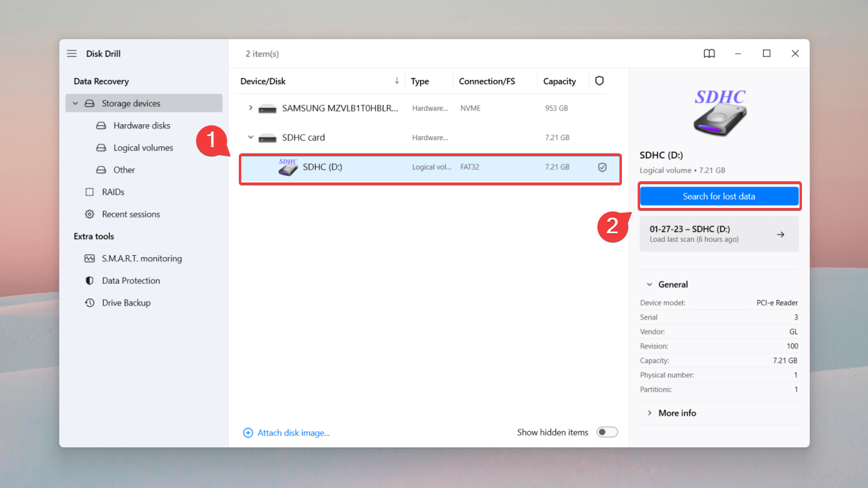This screenshot has height=488, width=868.
Task: Click the shield icon in column header
Action: click(599, 81)
